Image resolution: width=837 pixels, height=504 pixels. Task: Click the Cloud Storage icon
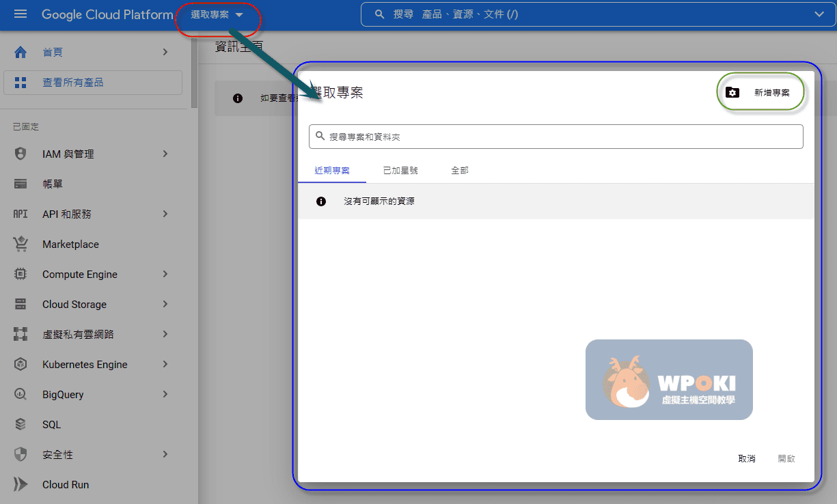20,304
